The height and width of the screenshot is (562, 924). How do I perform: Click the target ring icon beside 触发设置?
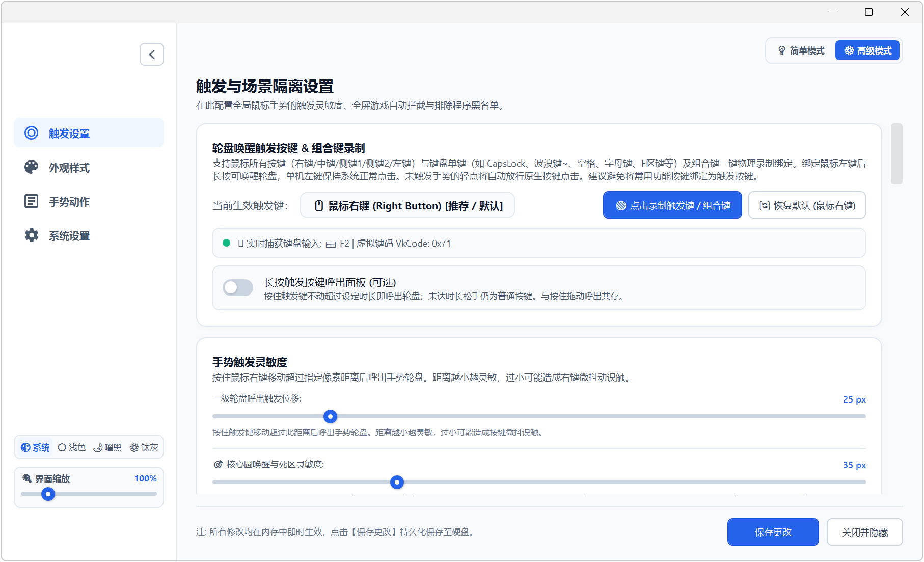click(x=32, y=133)
